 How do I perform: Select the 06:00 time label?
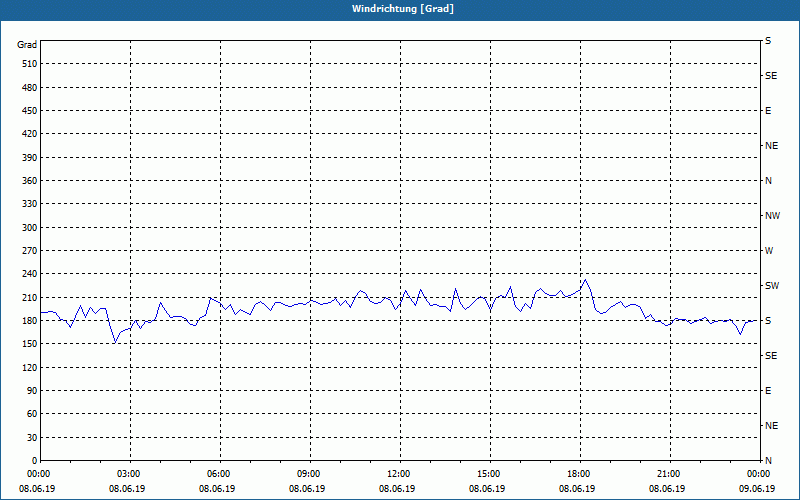[217, 474]
